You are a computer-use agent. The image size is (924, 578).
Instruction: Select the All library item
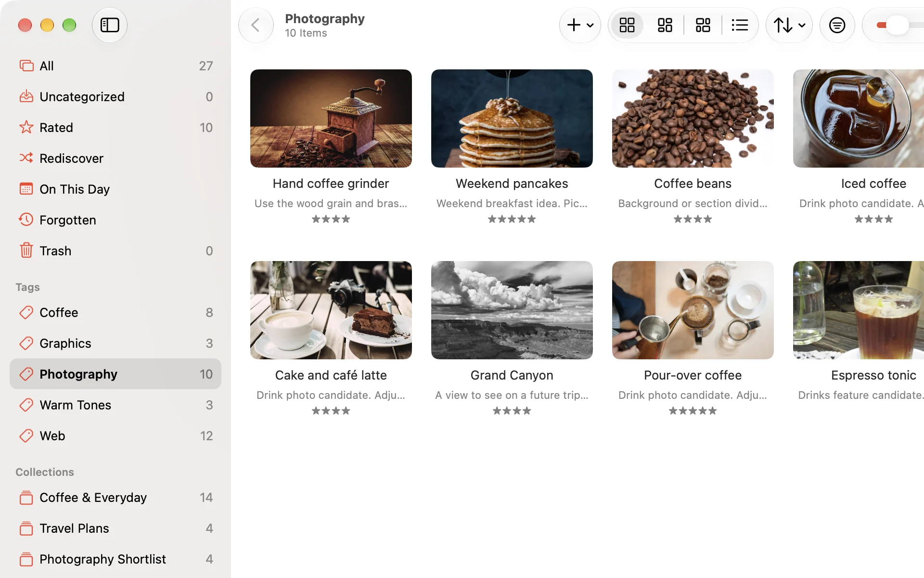pyautogui.click(x=115, y=66)
